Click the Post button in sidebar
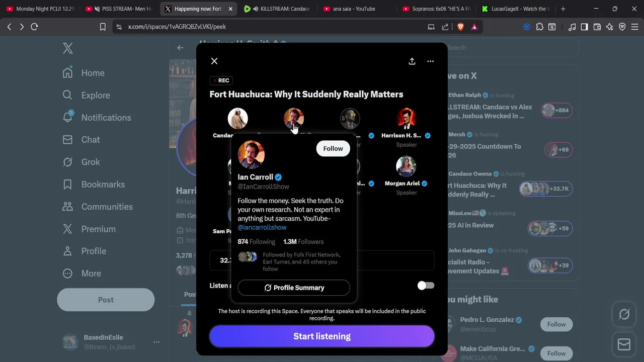The height and width of the screenshot is (362, 644). pos(106,300)
